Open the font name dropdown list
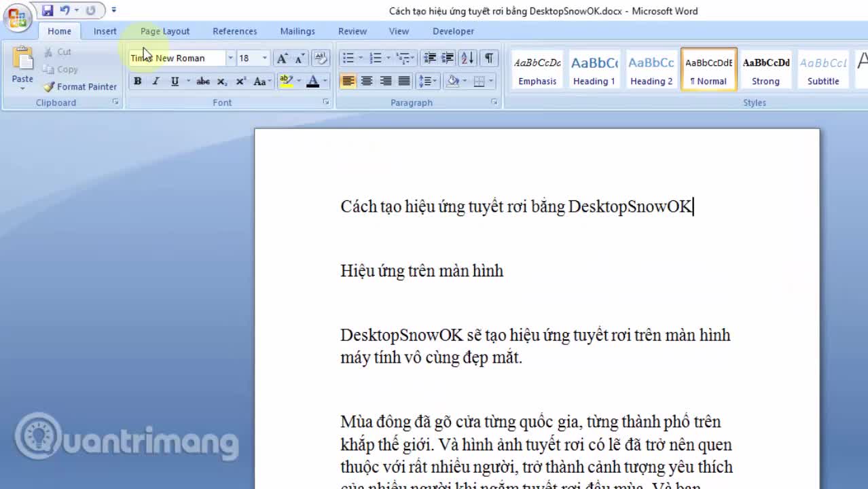Screen dimensions: 868x489 click(x=230, y=58)
